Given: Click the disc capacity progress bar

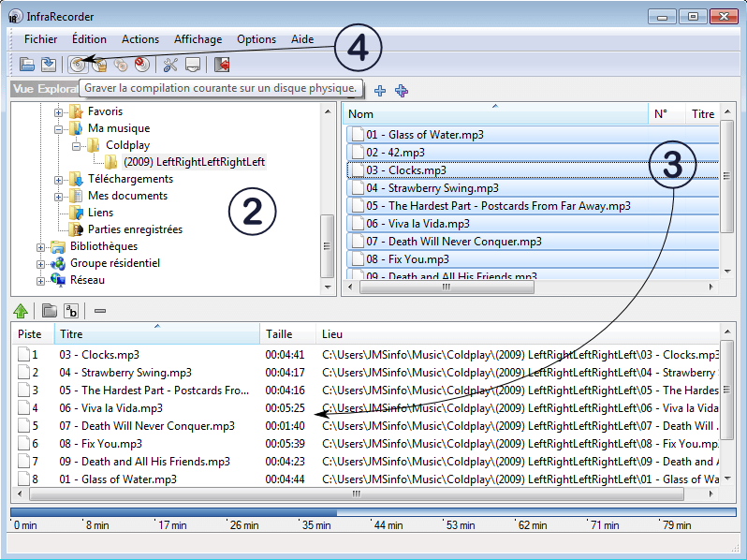Looking at the screenshot, I should (x=373, y=512).
